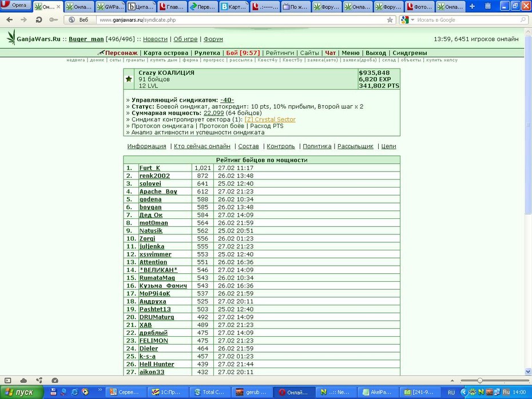Switch to the GWPa... browser tab
This screenshot has width=532, height=399.
tap(110, 6)
